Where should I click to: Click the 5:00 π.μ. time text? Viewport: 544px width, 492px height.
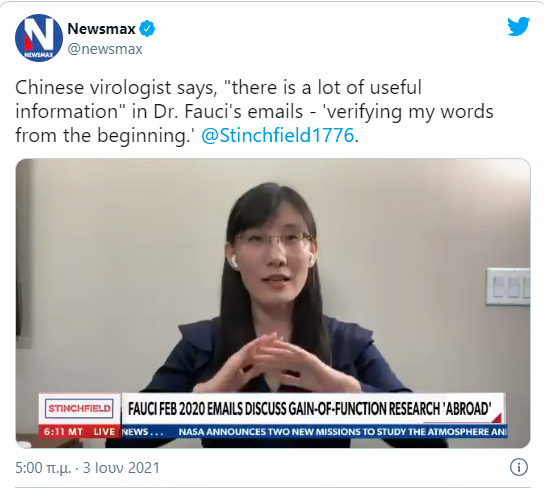[x=43, y=468]
